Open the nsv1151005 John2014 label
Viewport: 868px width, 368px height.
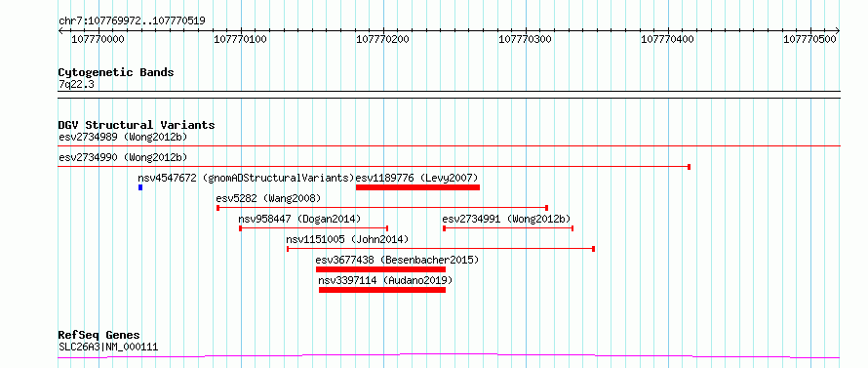click(347, 239)
